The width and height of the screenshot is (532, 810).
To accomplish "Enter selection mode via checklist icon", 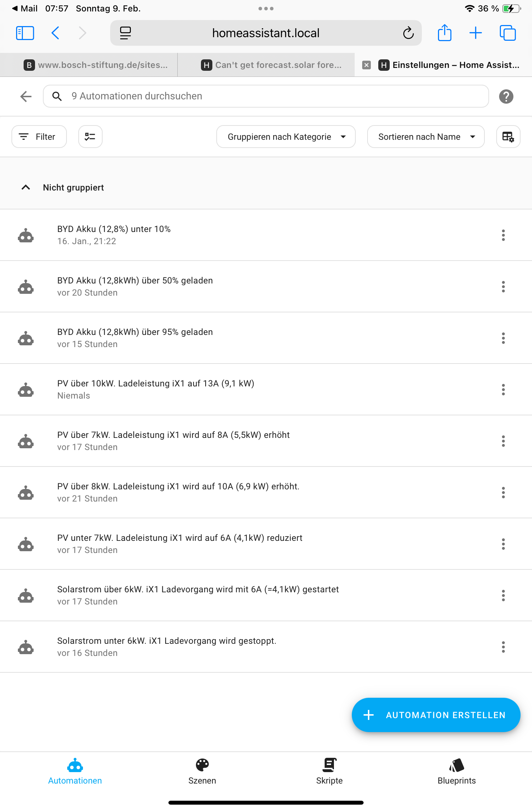I will pos(90,137).
